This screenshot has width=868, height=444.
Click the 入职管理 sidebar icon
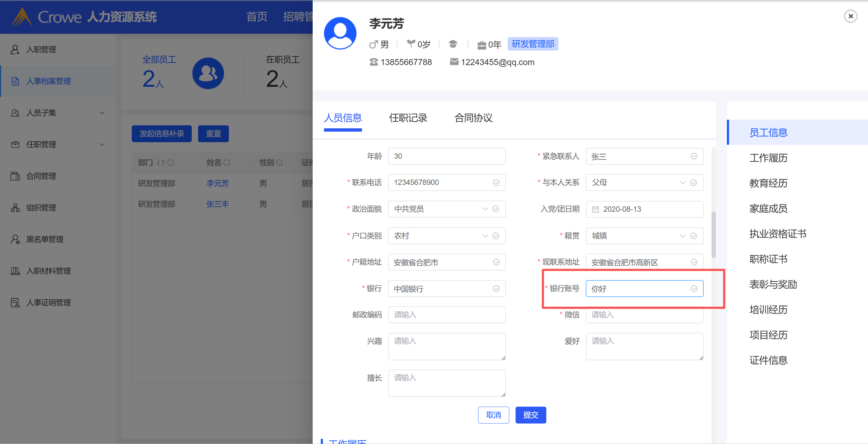(15, 49)
